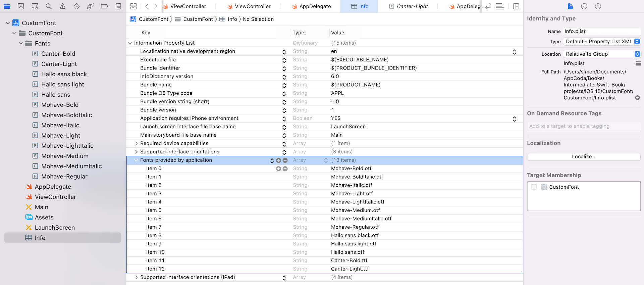Open the Location Relative to Group dropdown

[x=602, y=54]
